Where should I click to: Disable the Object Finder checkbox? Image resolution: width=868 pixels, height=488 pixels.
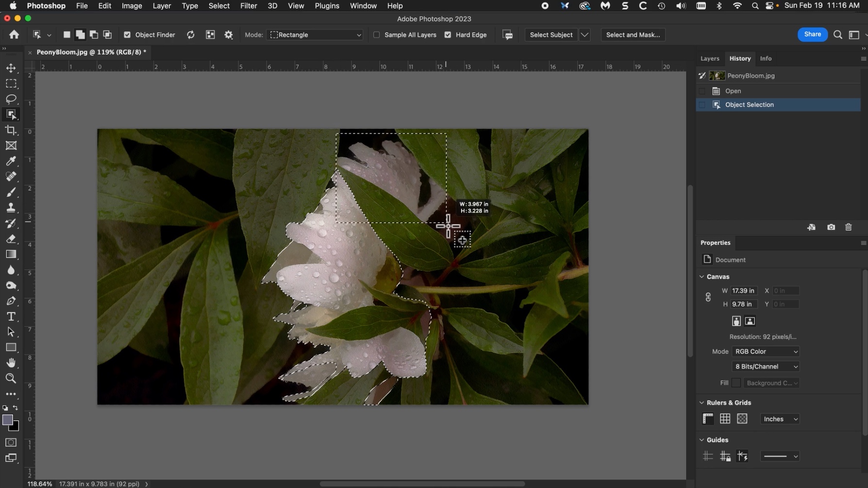click(x=127, y=35)
